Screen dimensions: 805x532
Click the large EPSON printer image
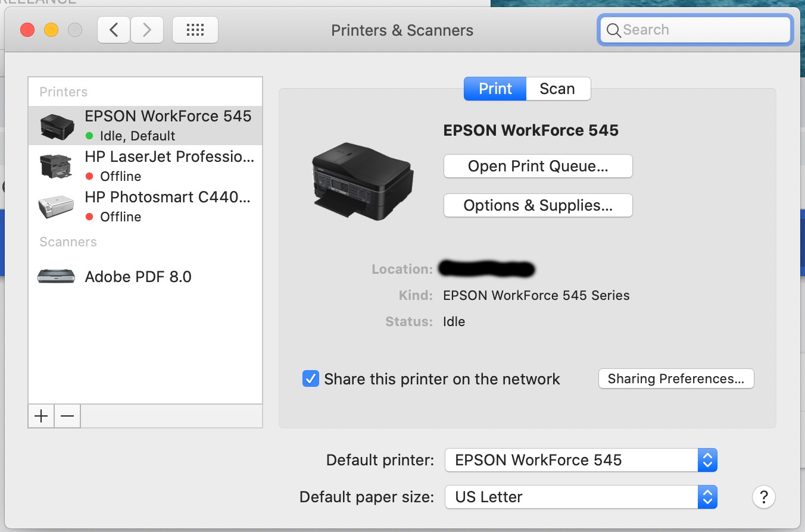pos(363,181)
